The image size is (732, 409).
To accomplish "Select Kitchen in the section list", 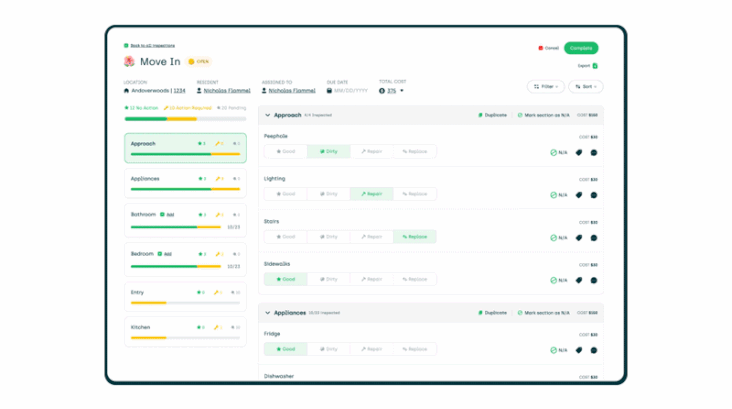I will [185, 331].
